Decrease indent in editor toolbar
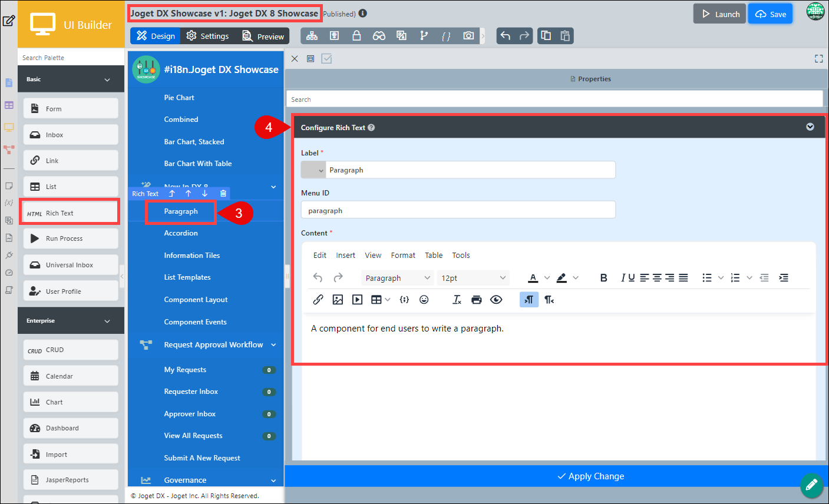This screenshot has height=504, width=829. pos(764,278)
